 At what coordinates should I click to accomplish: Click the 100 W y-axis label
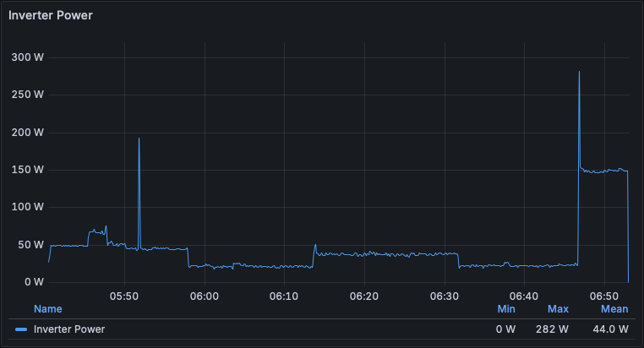pyautogui.click(x=27, y=207)
